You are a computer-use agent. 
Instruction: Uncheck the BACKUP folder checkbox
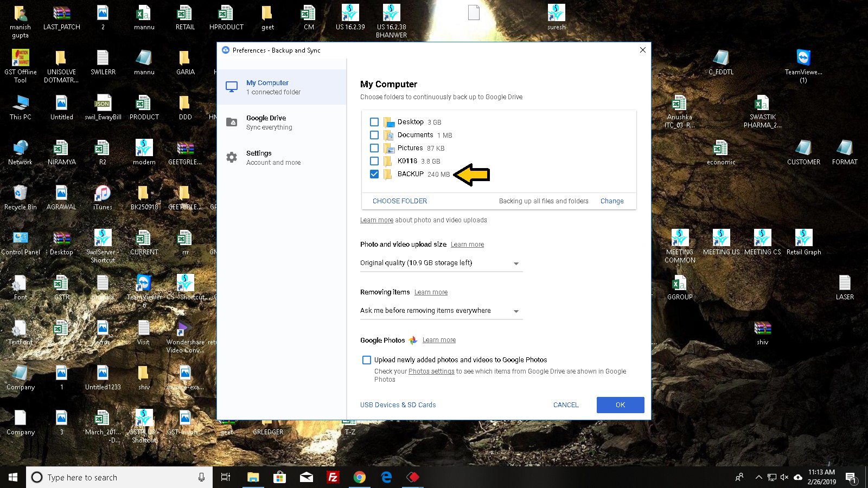[x=374, y=174]
